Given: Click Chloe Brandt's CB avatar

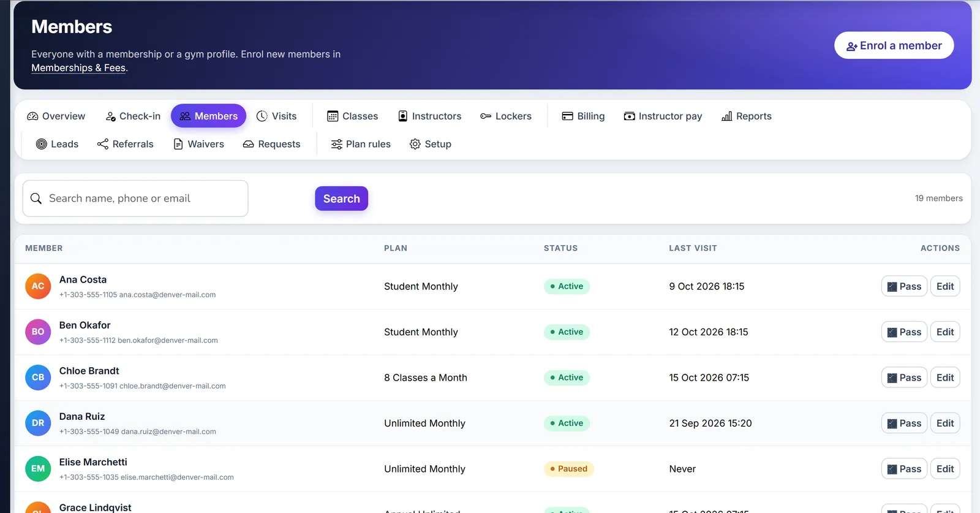Looking at the screenshot, I should pos(38,378).
